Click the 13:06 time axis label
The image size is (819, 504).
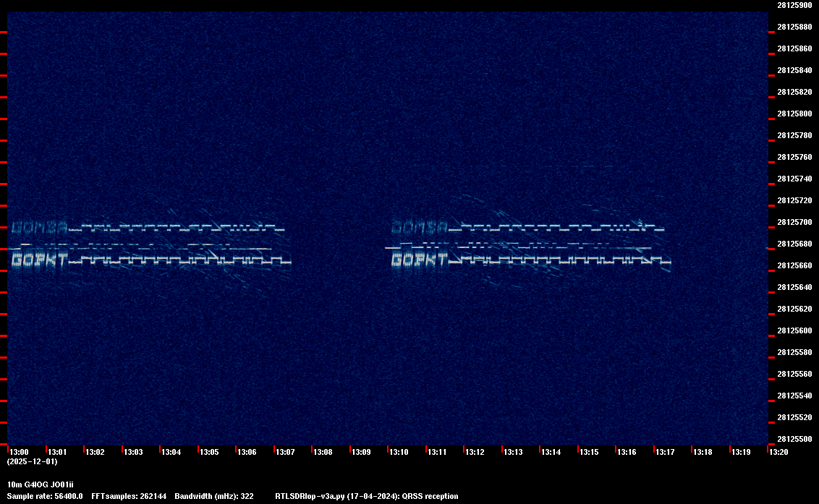(247, 452)
